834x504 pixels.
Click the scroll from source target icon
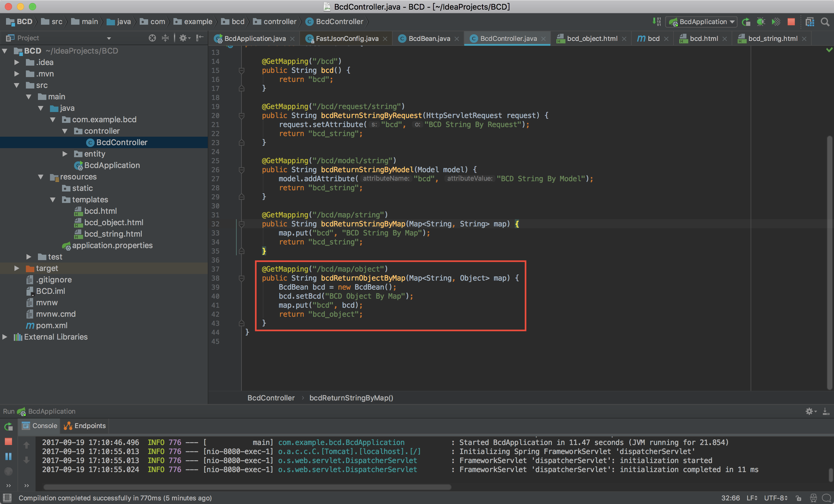coord(152,38)
